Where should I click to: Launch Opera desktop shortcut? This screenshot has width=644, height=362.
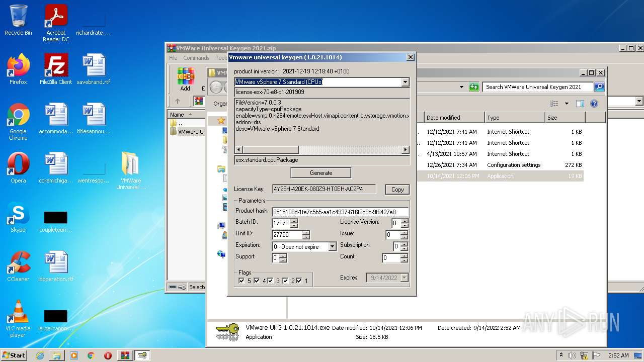[18, 168]
